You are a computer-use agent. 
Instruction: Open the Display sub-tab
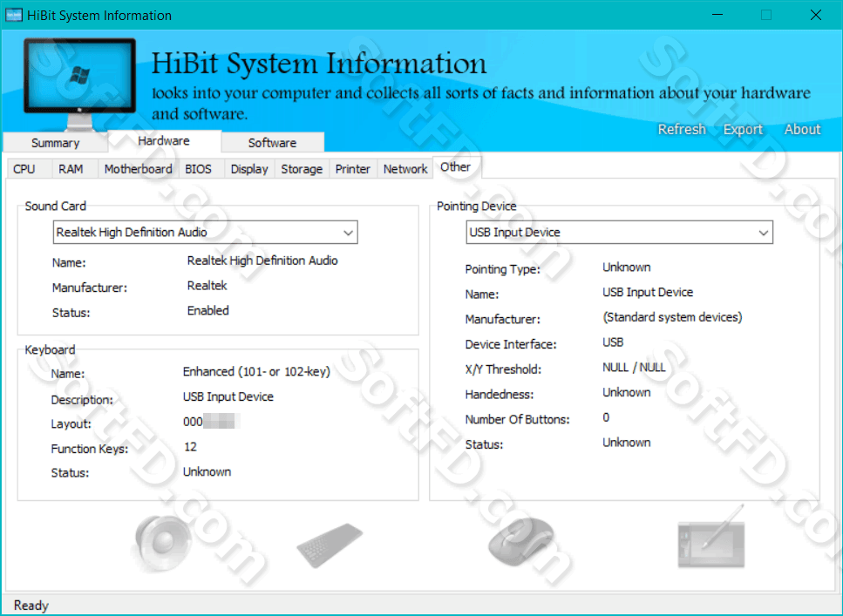pos(249,169)
